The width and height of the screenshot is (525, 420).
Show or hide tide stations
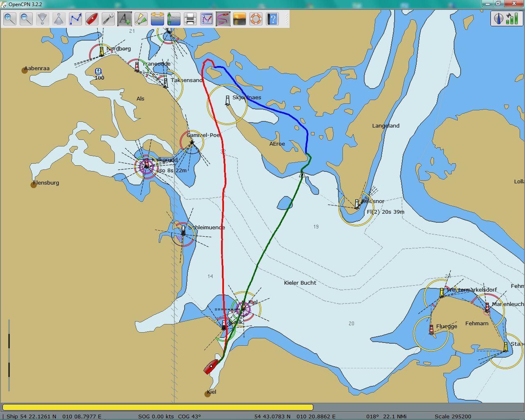tap(174, 19)
